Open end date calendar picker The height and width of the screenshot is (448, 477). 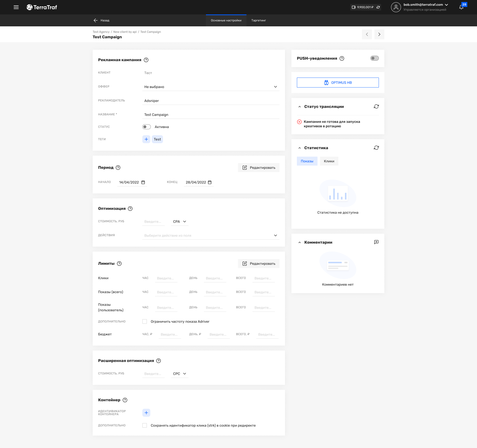(210, 182)
